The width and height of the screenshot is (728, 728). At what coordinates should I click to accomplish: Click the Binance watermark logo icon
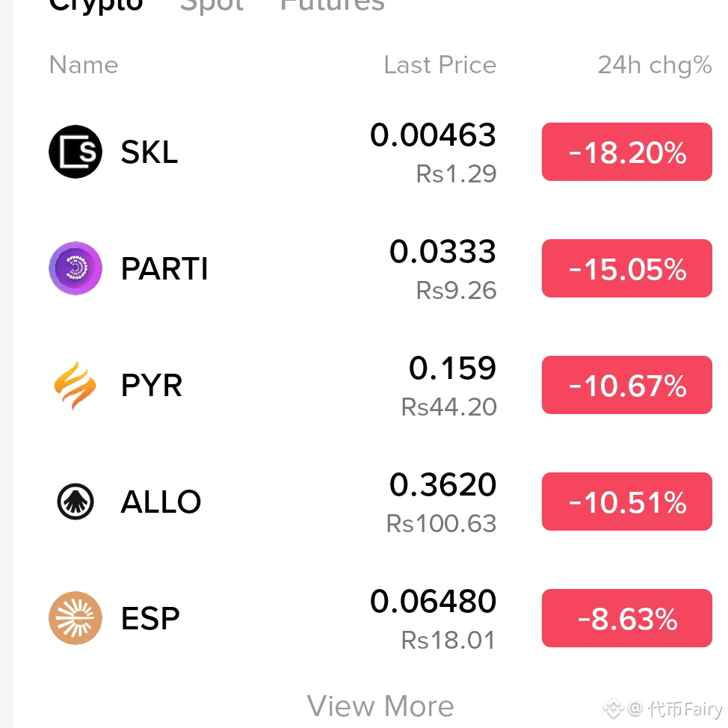[614, 709]
